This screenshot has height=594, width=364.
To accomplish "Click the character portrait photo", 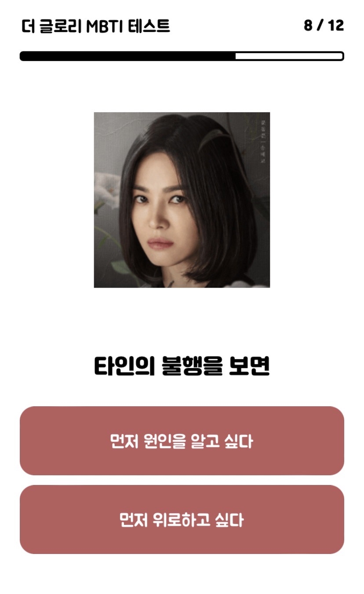I will 182,200.
